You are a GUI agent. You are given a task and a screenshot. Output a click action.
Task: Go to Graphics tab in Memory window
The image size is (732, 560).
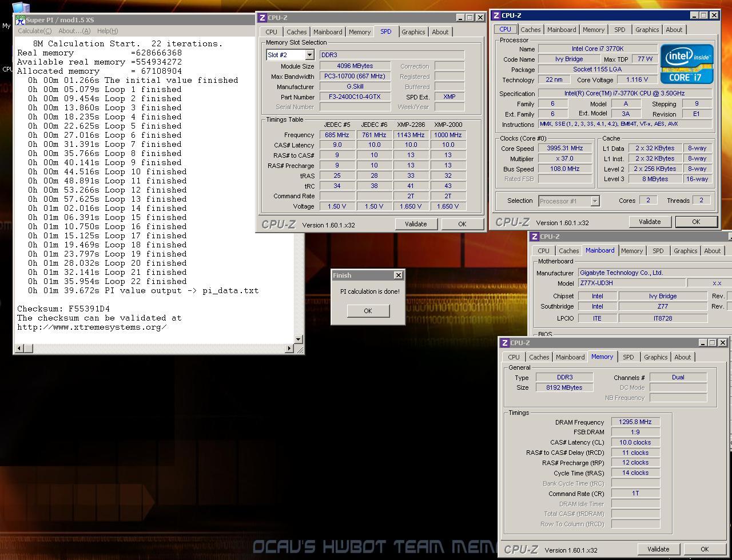[655, 357]
